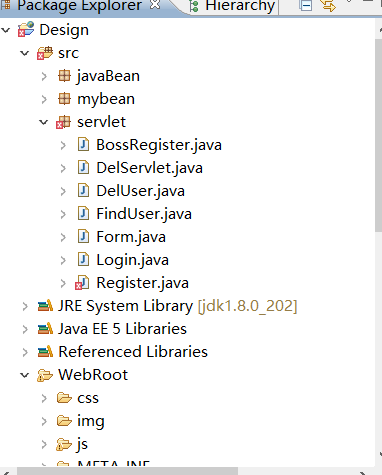
Task: Click the FindUser.java file icon
Action: [x=83, y=214]
